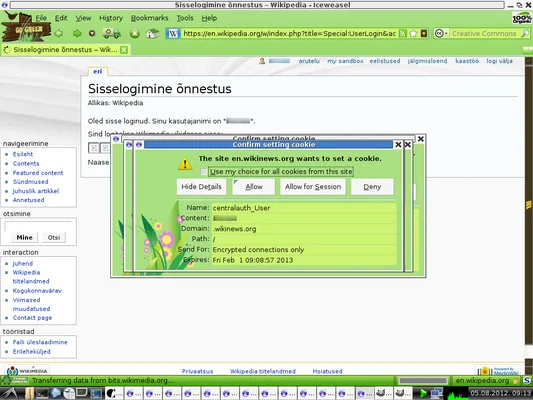Stop loading with the green X icon
Screen dimensions: 533x400
pyautogui.click(x=135, y=33)
